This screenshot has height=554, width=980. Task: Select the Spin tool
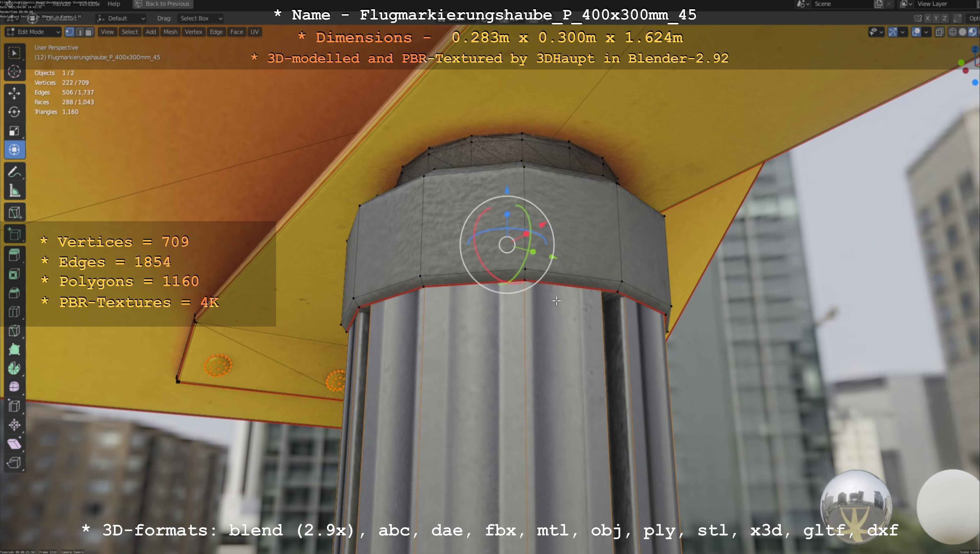14,368
